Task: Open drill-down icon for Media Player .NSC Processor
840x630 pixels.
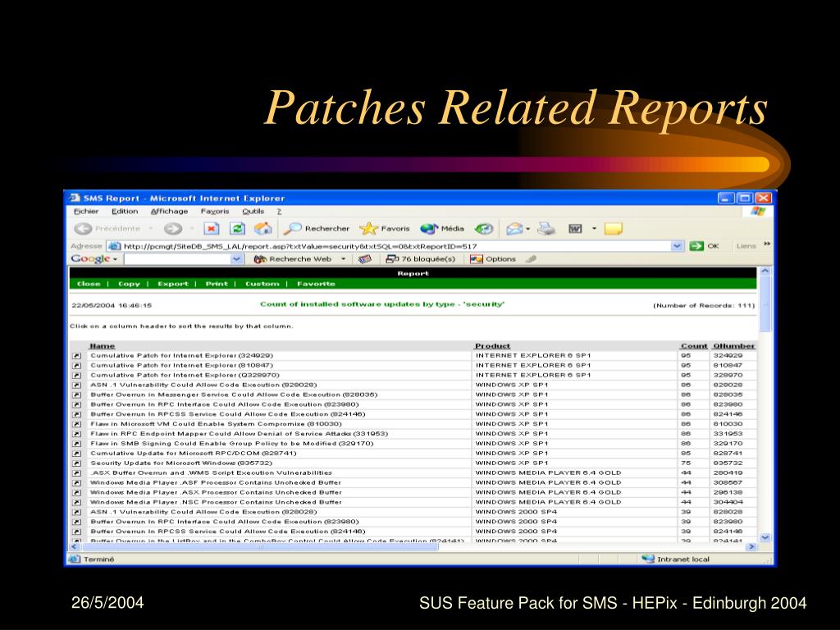Action: click(76, 503)
